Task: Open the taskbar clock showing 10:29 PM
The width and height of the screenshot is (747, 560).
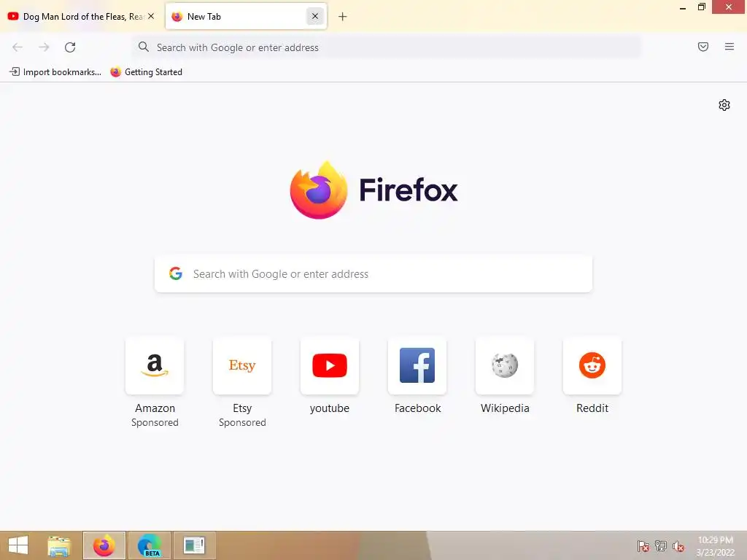Action: pos(715,546)
